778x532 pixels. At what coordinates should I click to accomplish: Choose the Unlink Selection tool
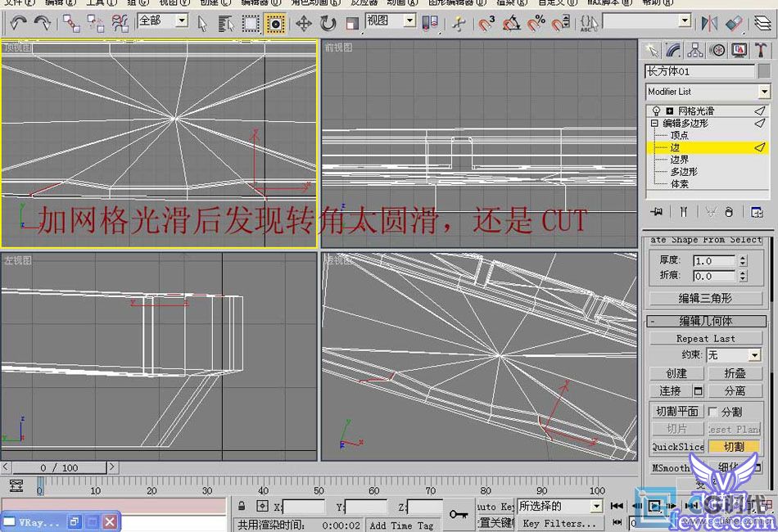point(95,23)
